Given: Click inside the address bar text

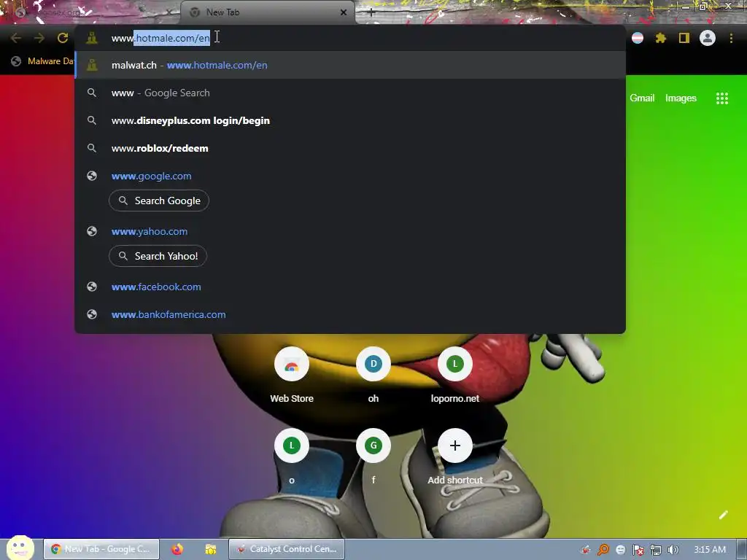Looking at the screenshot, I should pyautogui.click(x=160, y=38).
